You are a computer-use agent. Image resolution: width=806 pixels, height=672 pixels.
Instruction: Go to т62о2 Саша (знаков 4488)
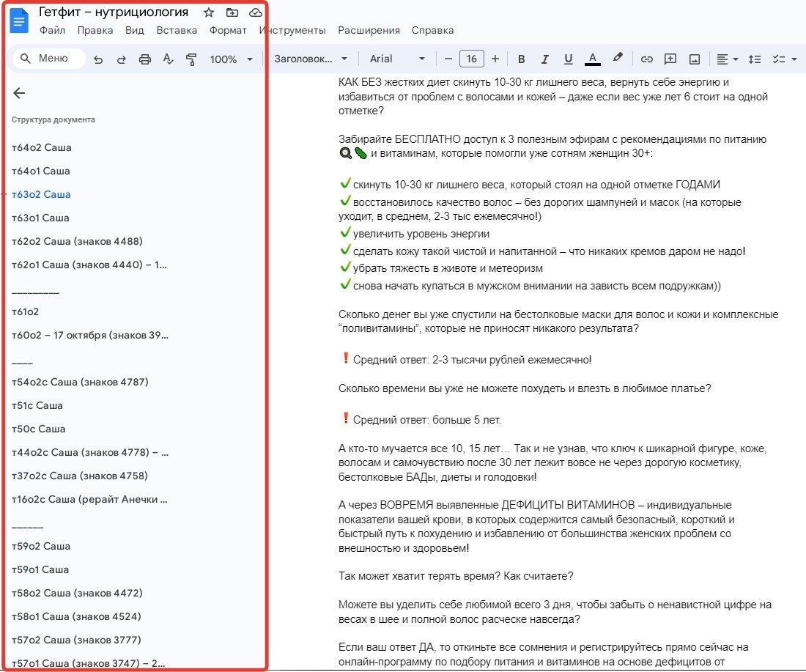coord(77,242)
